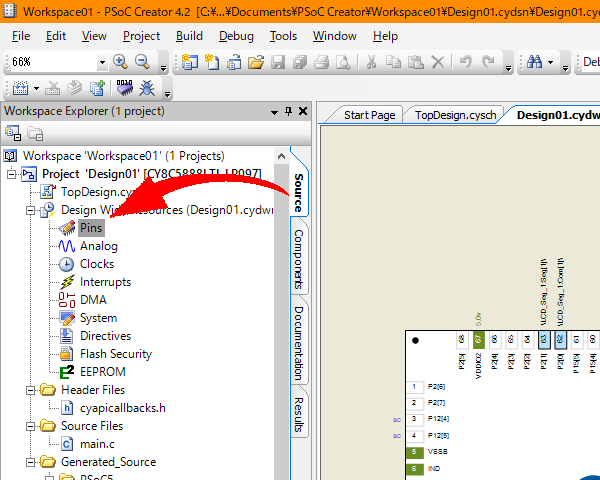Select the Documentation side tab

coord(299,343)
